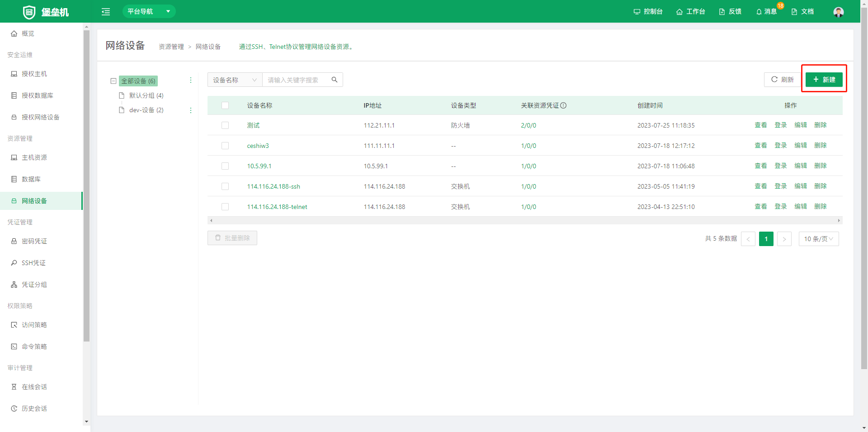Click the 关联资源凭证 info icon
This screenshot has width=868, height=432.
tap(563, 105)
